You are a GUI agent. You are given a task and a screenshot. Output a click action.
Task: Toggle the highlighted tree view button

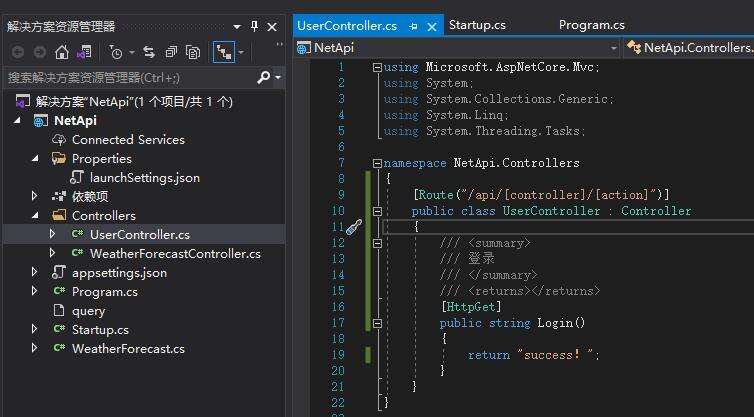(224, 52)
